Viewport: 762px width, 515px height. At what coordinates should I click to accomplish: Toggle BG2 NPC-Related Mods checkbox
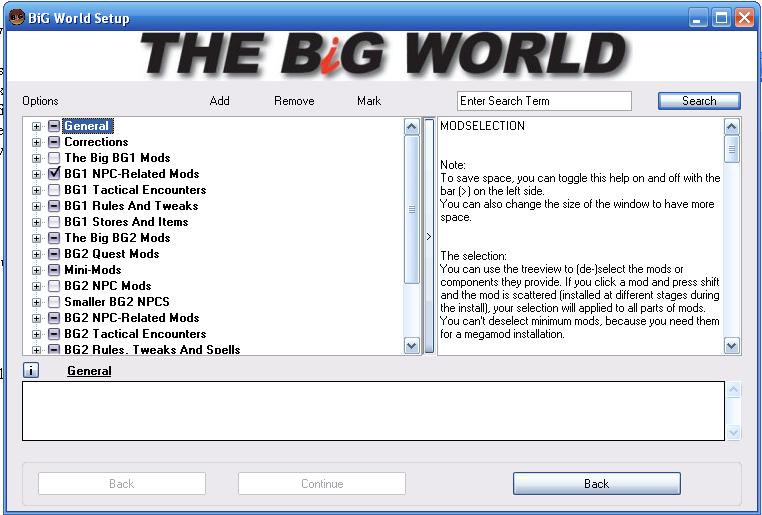[54, 318]
